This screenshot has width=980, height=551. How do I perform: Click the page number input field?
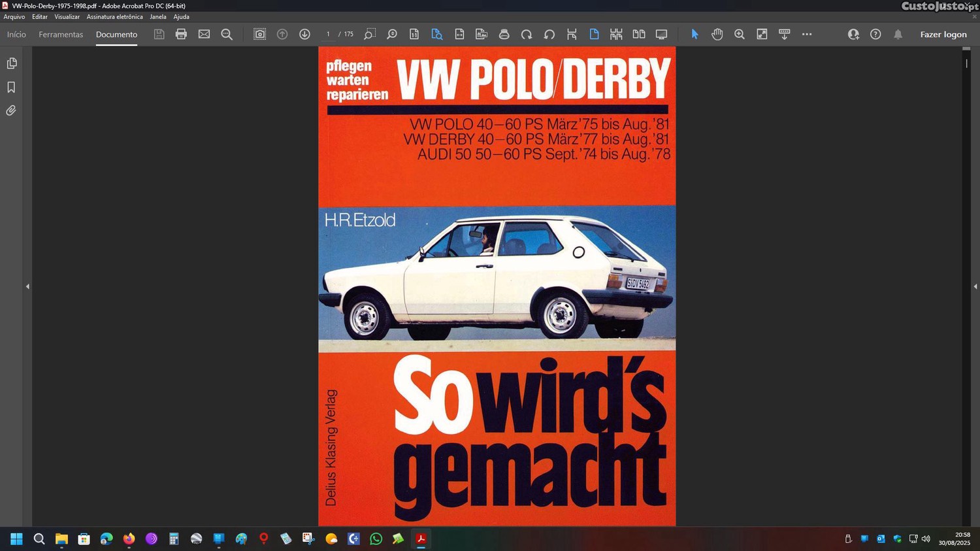328,34
